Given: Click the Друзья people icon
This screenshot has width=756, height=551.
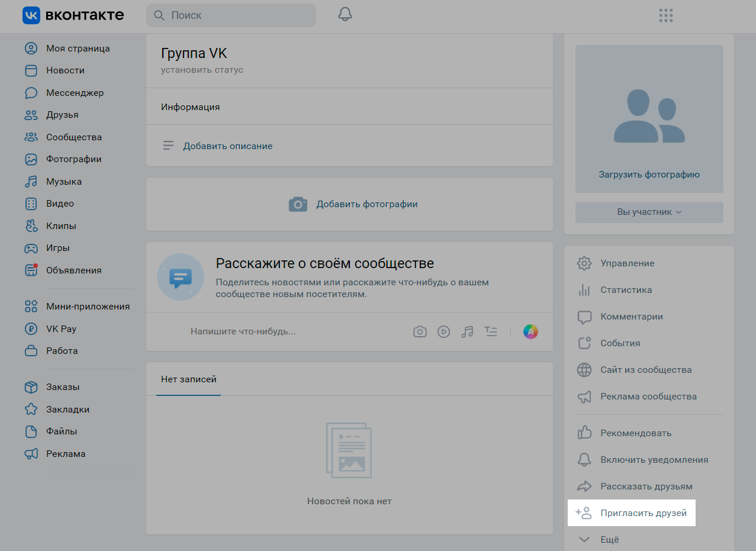Looking at the screenshot, I should (31, 115).
